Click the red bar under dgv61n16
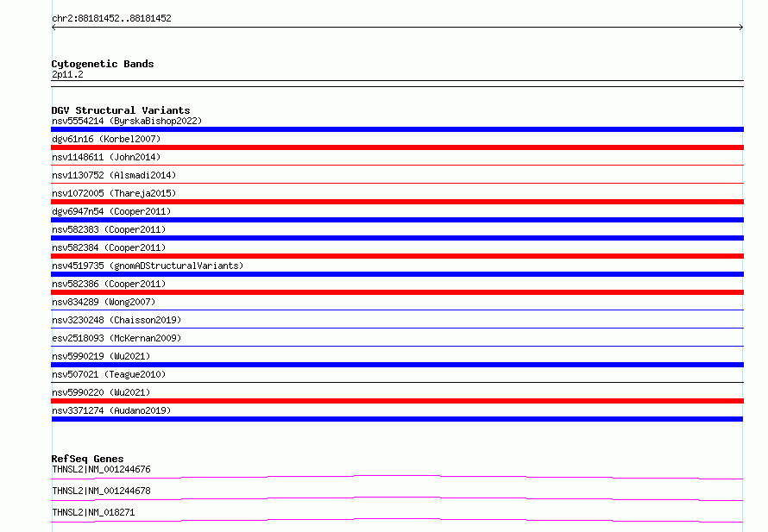 (x=397, y=147)
